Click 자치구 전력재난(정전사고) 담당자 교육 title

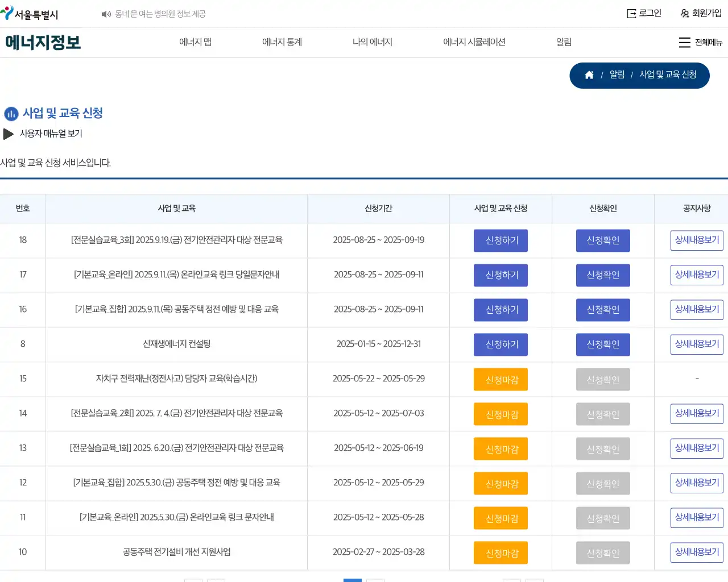(x=176, y=379)
